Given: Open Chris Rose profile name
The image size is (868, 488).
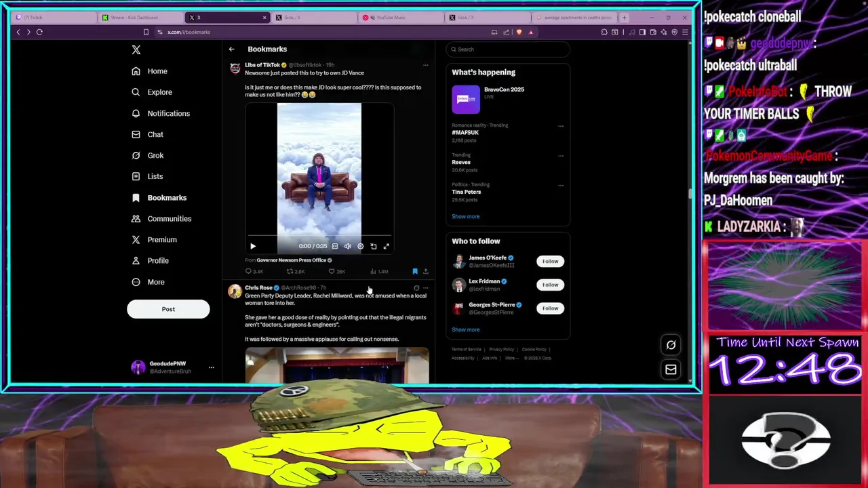Looking at the screenshot, I should [x=258, y=288].
